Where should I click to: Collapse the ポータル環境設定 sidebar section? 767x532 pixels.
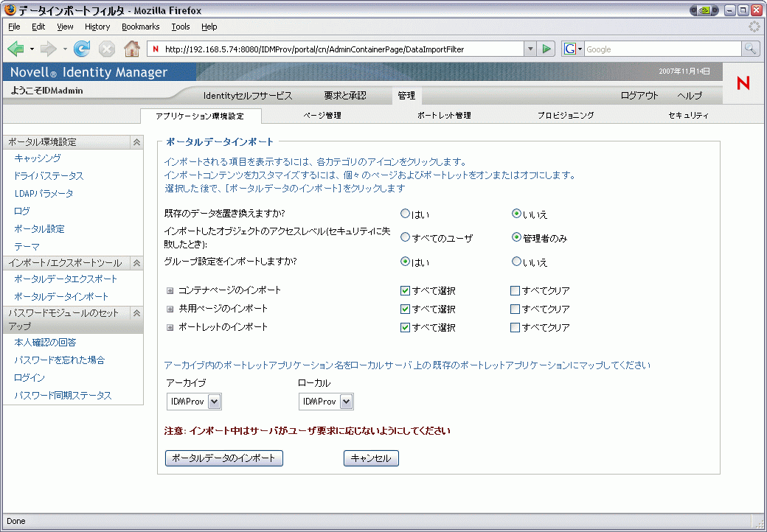pos(137,142)
